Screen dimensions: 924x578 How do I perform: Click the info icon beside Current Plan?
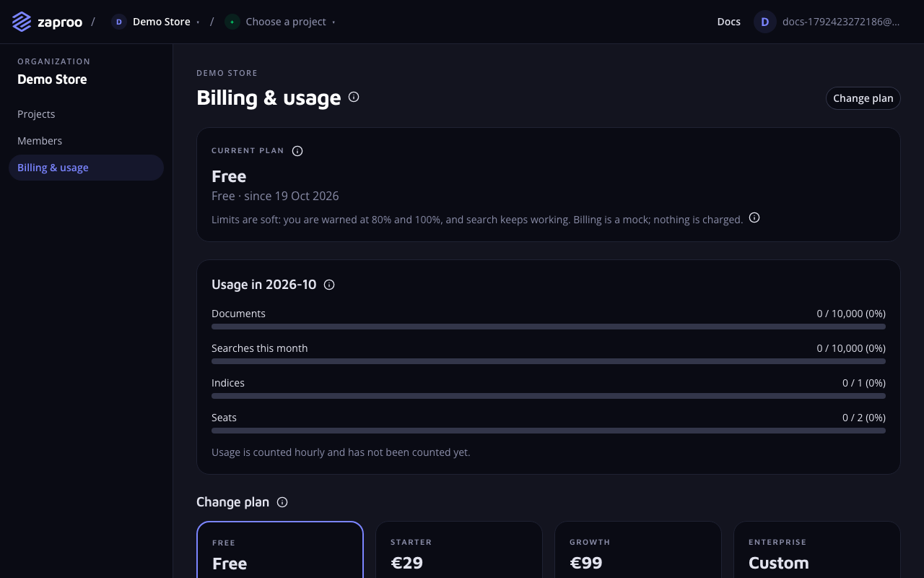coord(297,151)
